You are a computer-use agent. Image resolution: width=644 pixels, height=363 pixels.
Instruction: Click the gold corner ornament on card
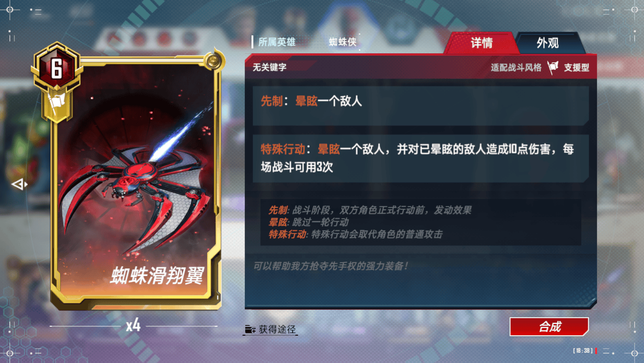(214, 59)
